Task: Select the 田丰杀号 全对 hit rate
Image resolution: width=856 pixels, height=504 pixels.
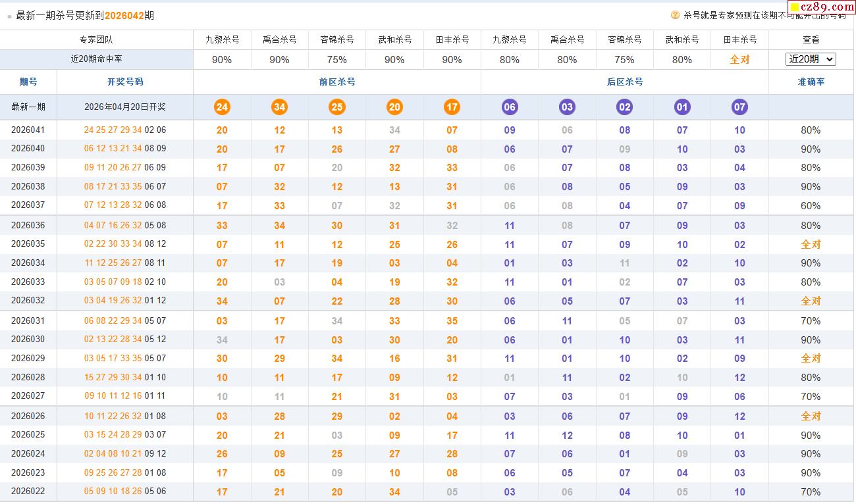Action: click(739, 59)
